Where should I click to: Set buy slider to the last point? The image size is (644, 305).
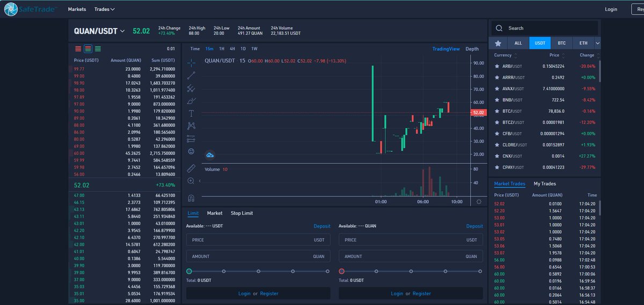[327, 271]
